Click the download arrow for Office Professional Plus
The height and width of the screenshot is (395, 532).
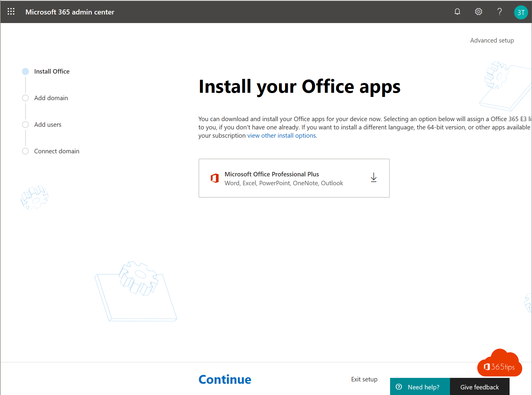point(374,178)
